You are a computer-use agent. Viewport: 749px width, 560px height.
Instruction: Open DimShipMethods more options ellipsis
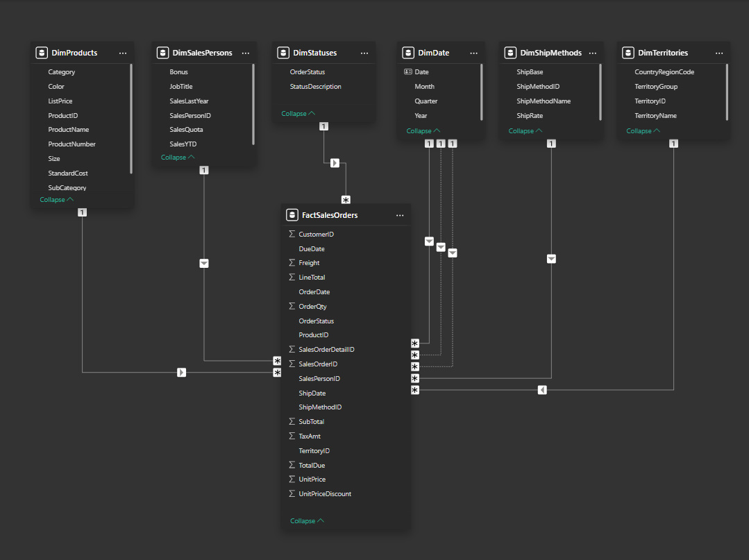point(593,53)
